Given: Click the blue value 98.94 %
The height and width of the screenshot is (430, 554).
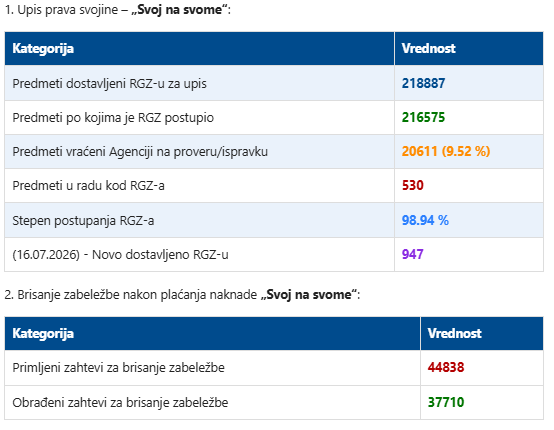Looking at the screenshot, I should (x=425, y=220).
